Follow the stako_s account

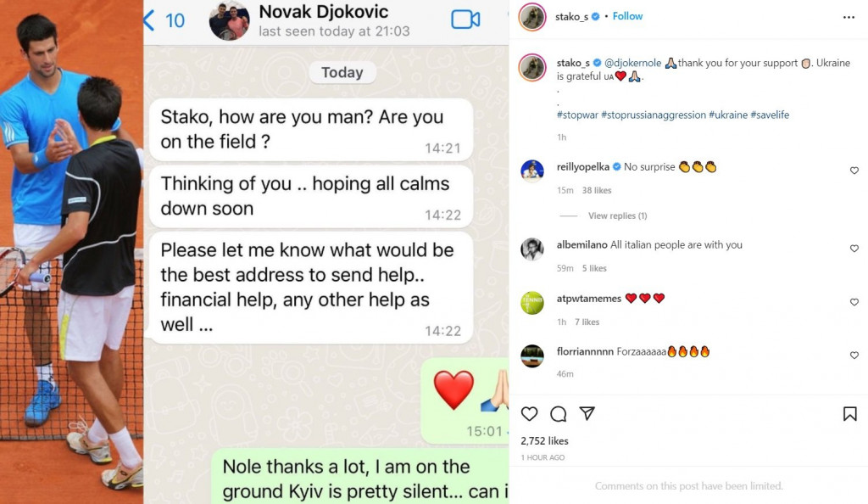point(627,16)
